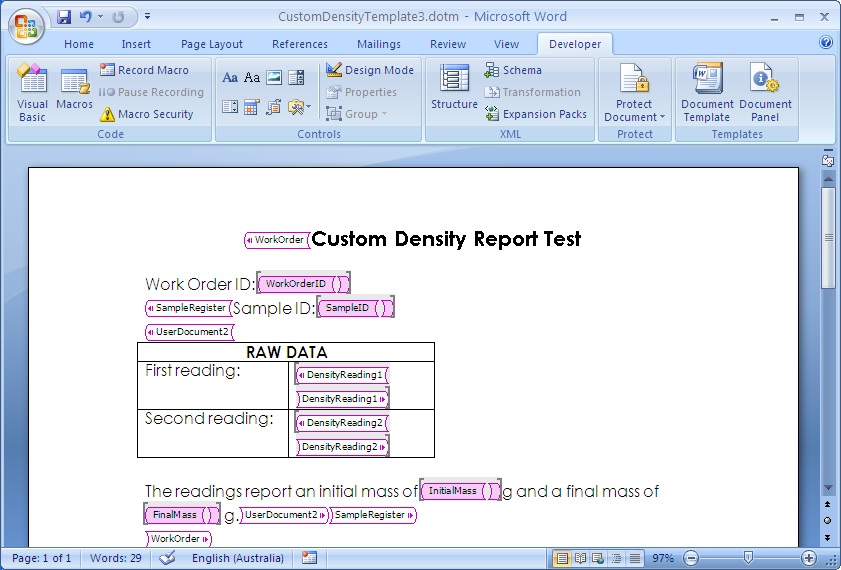Screen dimensions: 841x570
Task: Click Record Macro
Action: click(144, 70)
